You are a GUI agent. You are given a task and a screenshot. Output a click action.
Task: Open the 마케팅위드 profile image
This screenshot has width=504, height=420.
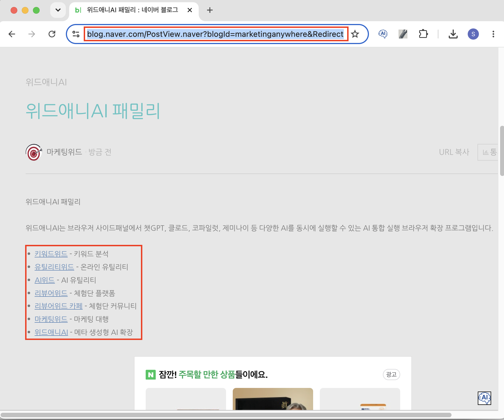pos(34,152)
